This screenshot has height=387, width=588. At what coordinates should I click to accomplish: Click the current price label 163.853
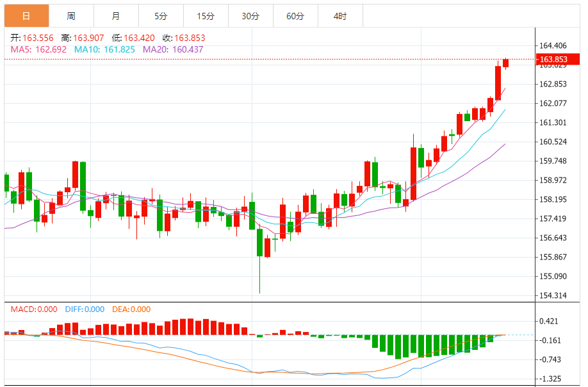click(558, 59)
